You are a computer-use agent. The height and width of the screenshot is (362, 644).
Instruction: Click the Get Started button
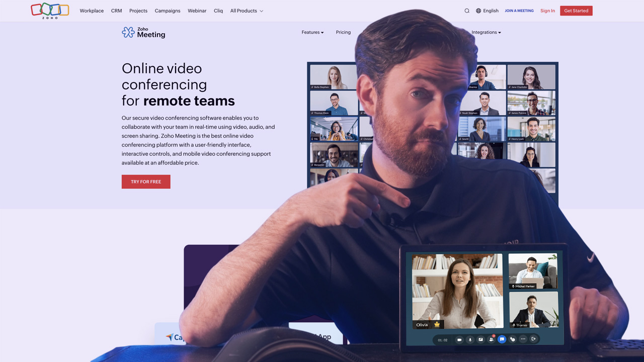click(576, 11)
